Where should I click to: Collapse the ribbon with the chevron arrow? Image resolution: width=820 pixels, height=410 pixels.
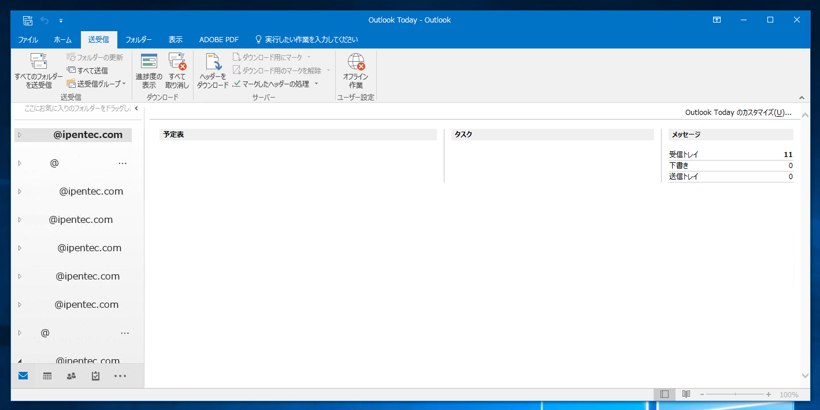802,98
